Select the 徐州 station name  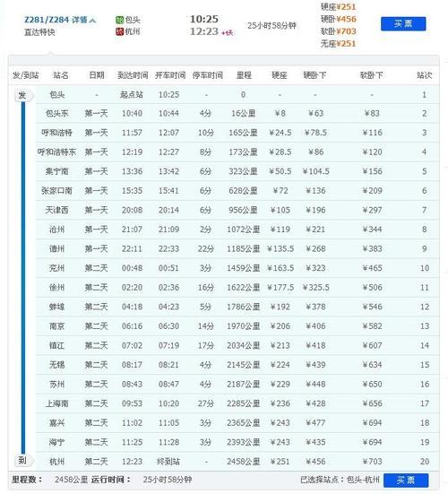coord(56,287)
